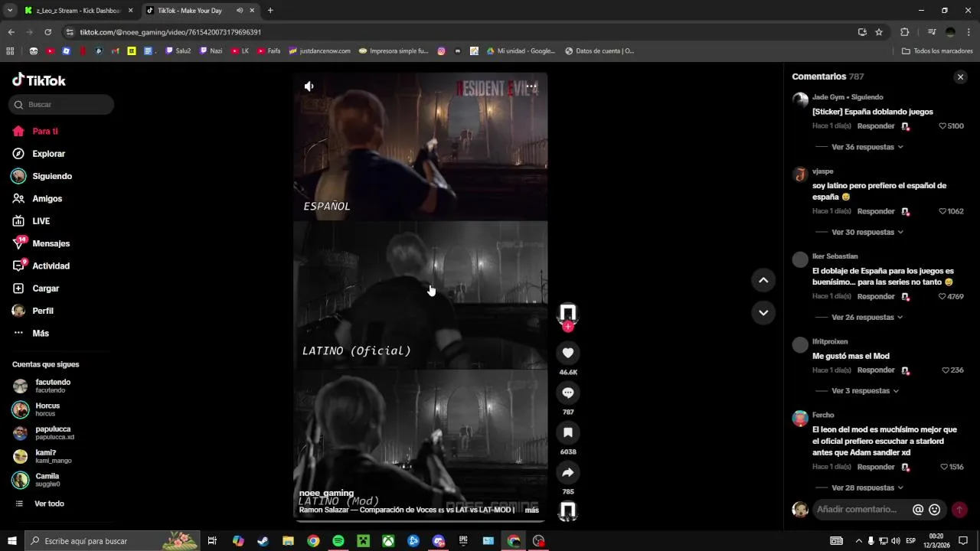
Task: Reload the page in Chrome
Action: click(x=47, y=32)
